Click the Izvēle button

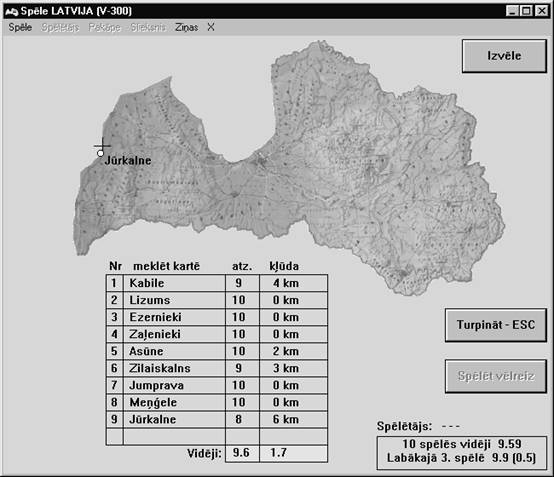point(504,56)
